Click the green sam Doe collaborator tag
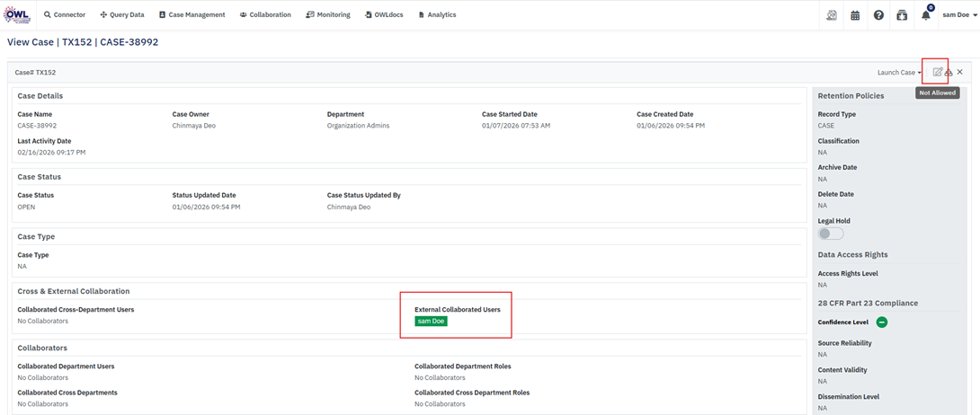The image size is (980, 415). (431, 321)
